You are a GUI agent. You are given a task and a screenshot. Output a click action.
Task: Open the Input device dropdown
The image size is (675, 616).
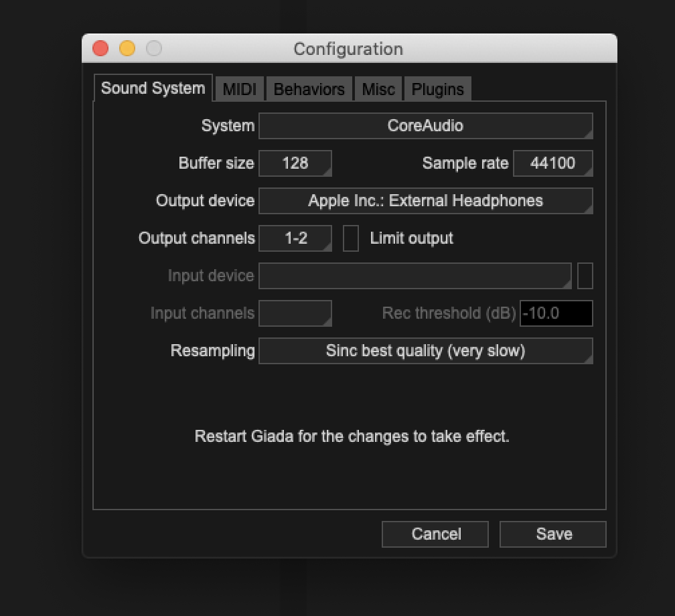[415, 276]
